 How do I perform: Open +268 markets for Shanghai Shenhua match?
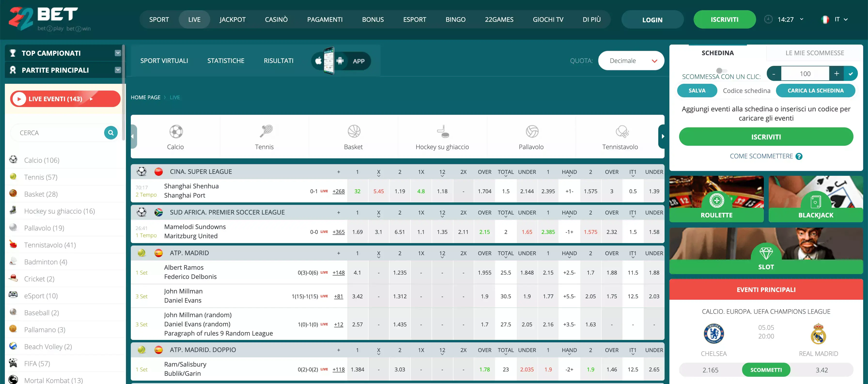coord(338,191)
